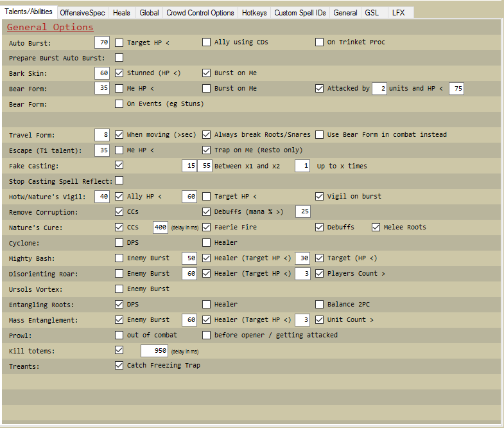Toggle Remove Corruption CCs checkbox
The height and width of the screenshot is (428, 504).
pos(119,211)
